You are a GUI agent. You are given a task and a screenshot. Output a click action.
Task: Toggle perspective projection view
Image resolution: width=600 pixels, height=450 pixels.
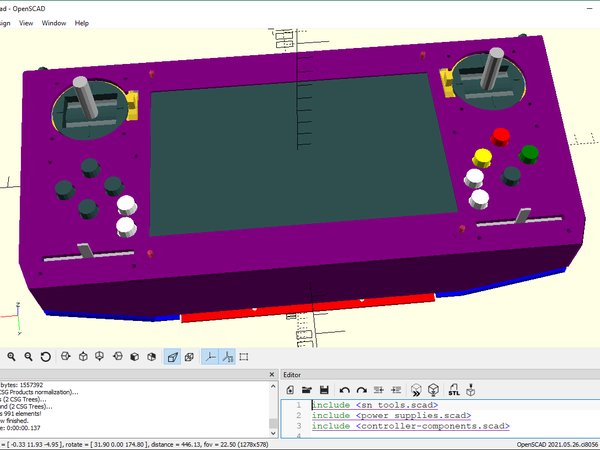tap(172, 356)
